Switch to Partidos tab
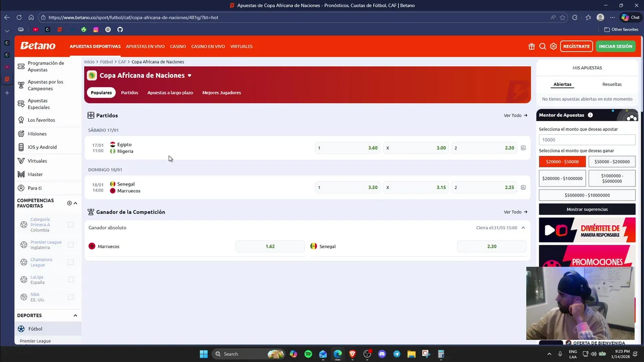 (129, 93)
